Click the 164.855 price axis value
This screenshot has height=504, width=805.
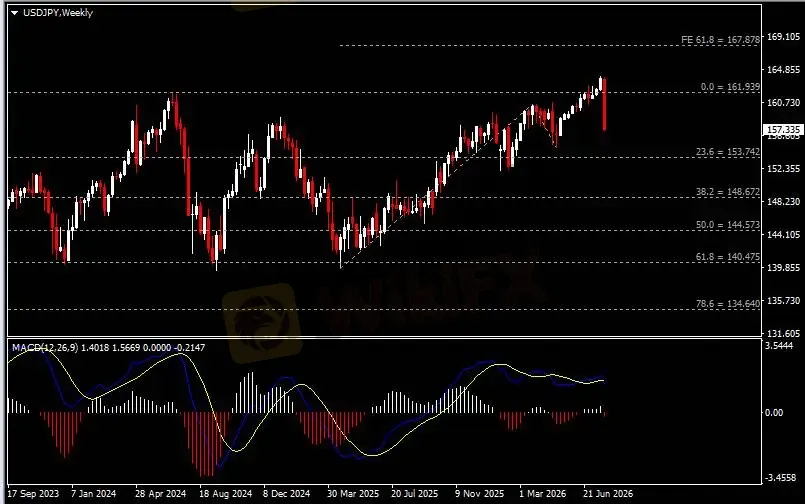tap(783, 69)
